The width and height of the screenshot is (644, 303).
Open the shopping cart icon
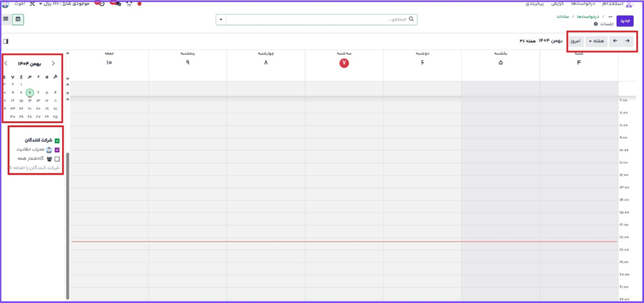[x=129, y=3]
